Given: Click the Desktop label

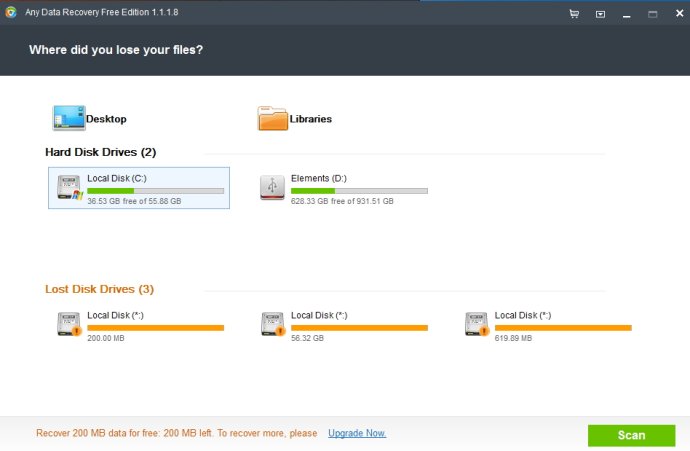Looking at the screenshot, I should [x=106, y=119].
